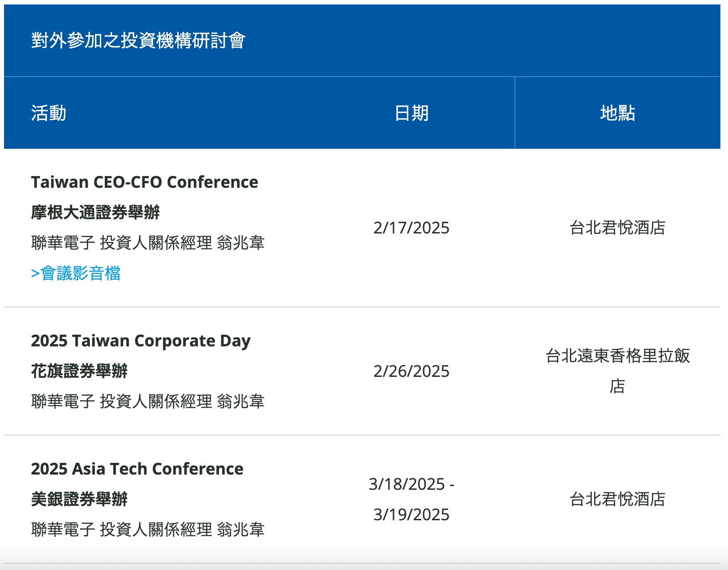Click the 日期 column header
Image resolution: width=728 pixels, height=570 pixels.
tap(411, 113)
